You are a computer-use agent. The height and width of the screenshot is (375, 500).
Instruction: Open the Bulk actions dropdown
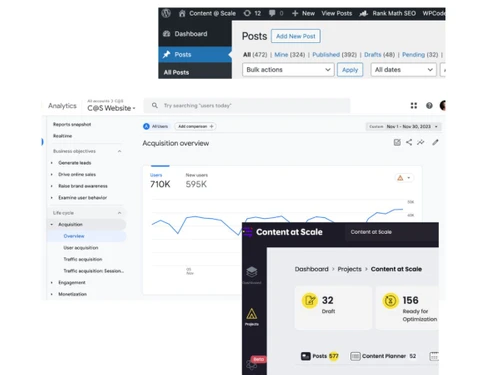(x=288, y=70)
